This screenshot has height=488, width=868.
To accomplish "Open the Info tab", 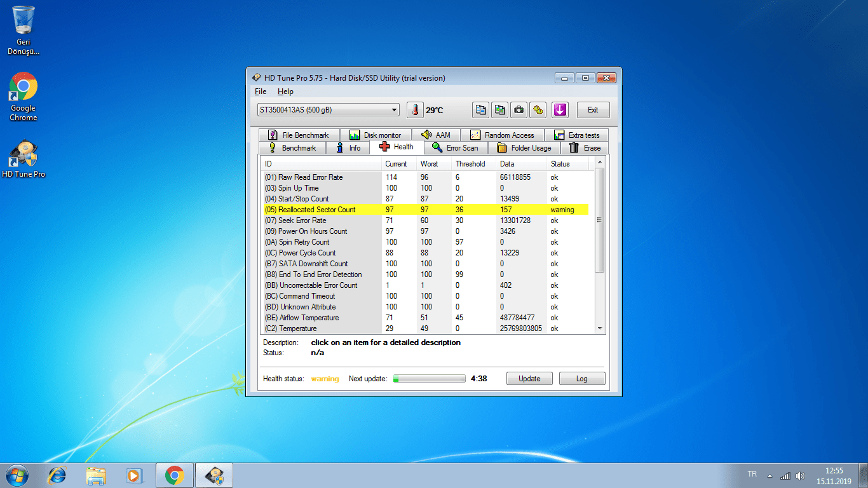I will pos(348,148).
